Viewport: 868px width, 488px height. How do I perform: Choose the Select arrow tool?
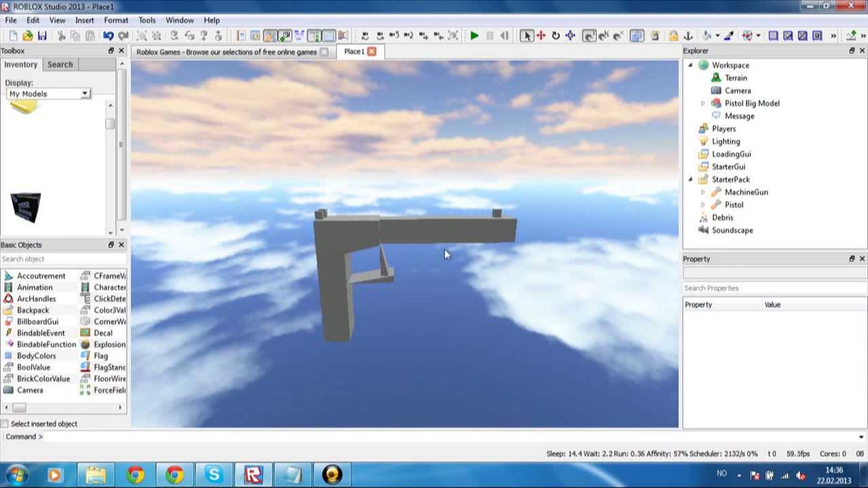click(x=527, y=36)
